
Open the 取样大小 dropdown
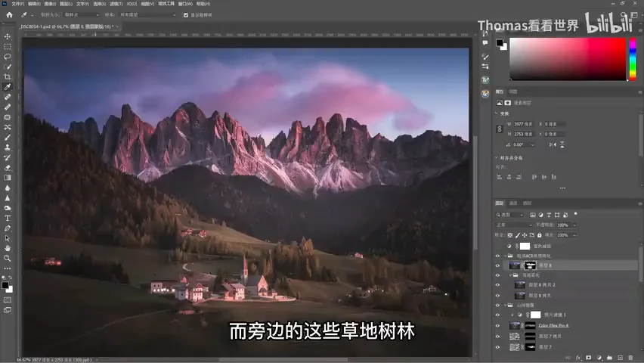pyautogui.click(x=82, y=15)
